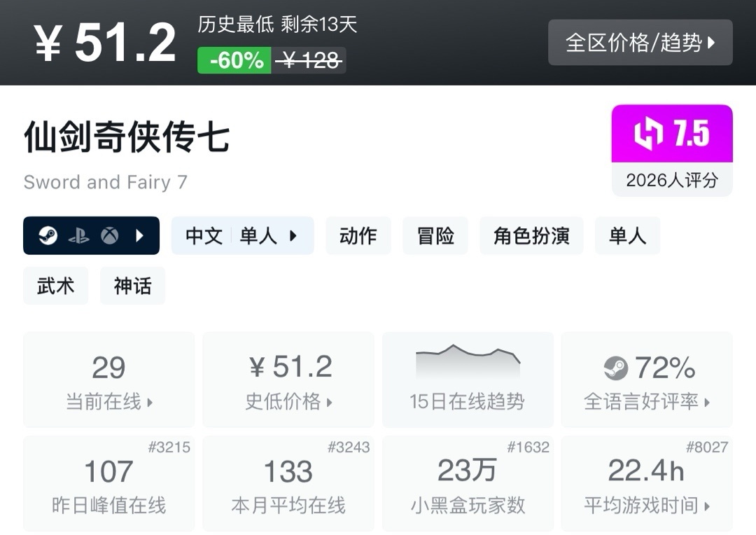756x535 pixels.
Task: Click the -60% discount badge
Action: [x=234, y=60]
